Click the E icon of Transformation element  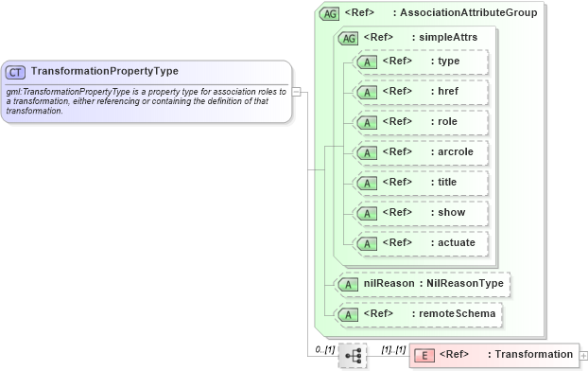coord(424,355)
